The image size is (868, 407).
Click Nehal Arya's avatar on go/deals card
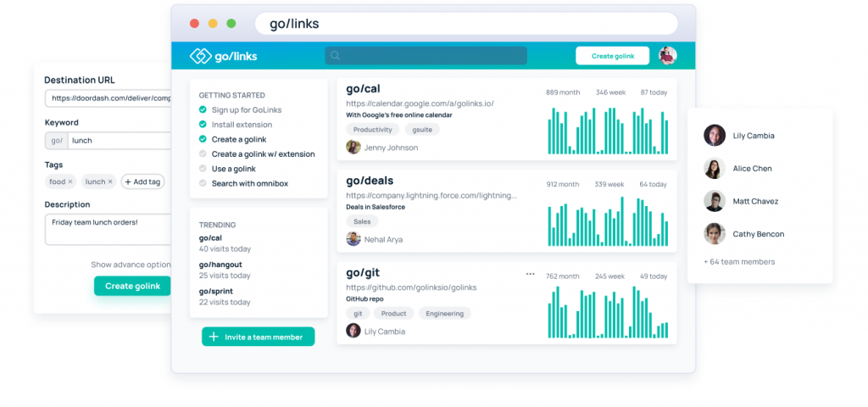[353, 239]
